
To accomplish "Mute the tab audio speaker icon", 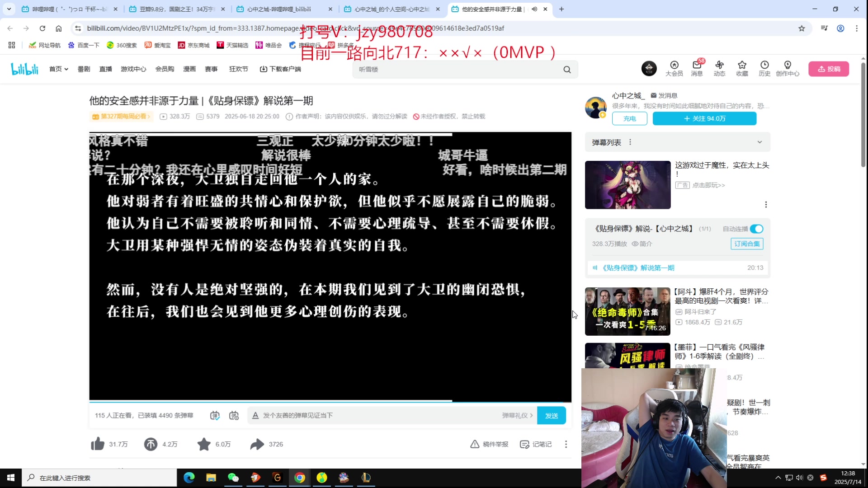I will pos(534,9).
